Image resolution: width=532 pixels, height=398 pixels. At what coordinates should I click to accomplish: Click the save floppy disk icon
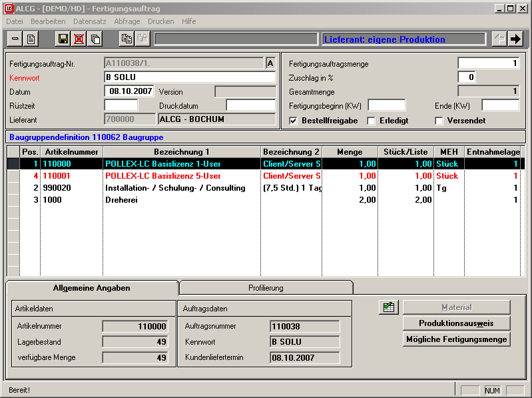pos(63,39)
